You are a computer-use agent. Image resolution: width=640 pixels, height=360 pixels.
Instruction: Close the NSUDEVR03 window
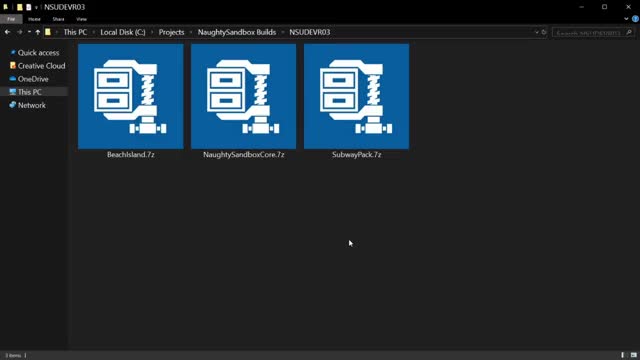click(628, 7)
